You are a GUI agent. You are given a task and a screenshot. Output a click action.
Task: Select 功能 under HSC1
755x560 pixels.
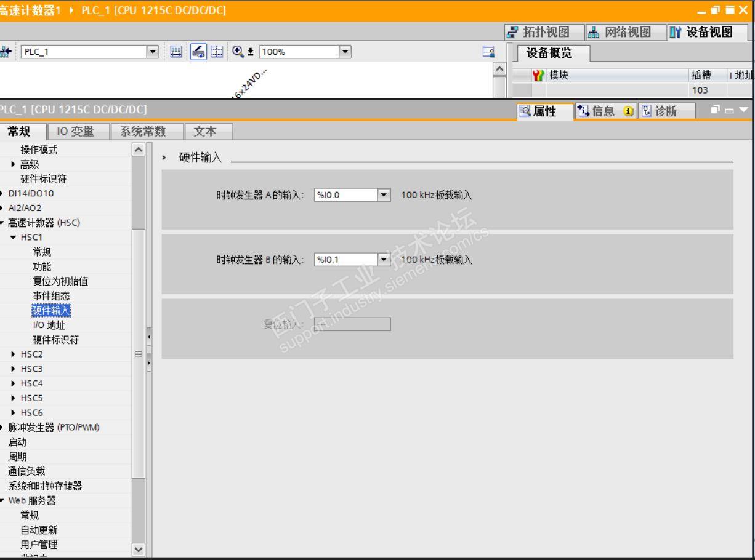click(42, 266)
